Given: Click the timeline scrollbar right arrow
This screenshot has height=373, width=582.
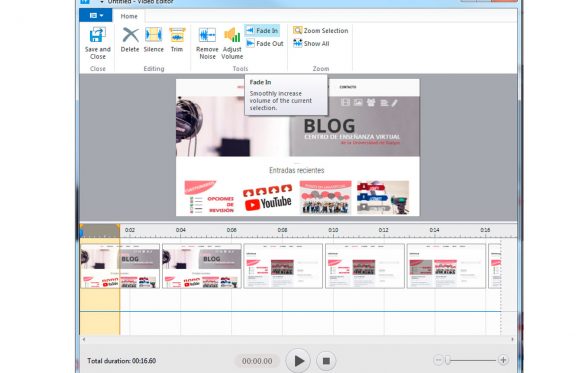Looking at the screenshot, I should point(513,339).
